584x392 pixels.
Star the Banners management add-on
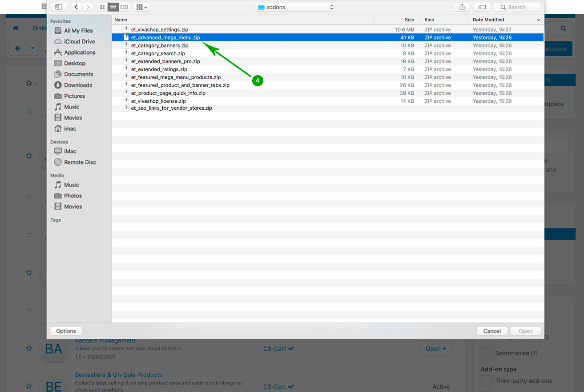click(x=29, y=348)
